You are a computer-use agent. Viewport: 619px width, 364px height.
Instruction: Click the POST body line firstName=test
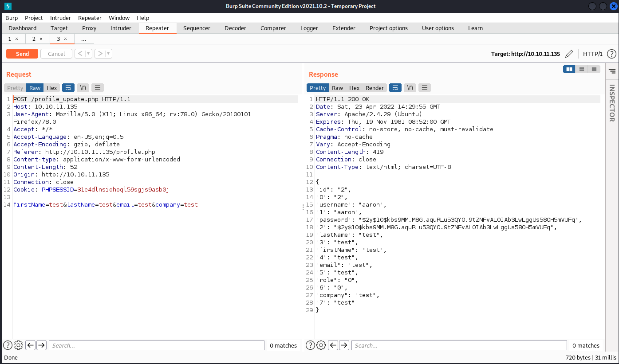point(106,204)
